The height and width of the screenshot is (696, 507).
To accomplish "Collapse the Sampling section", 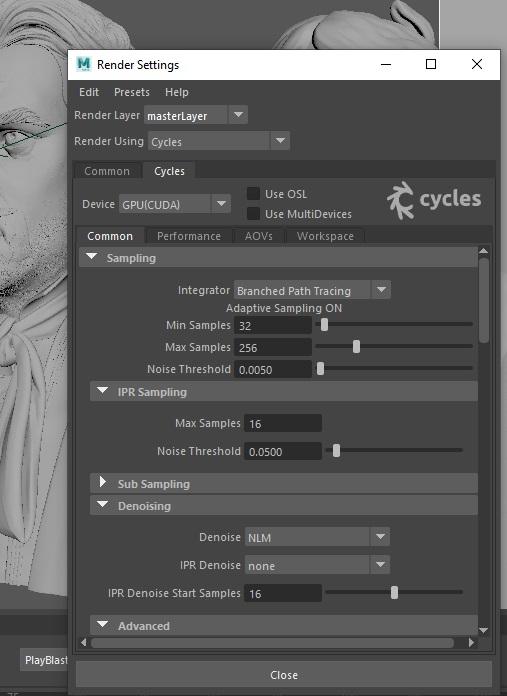I will [x=92, y=257].
